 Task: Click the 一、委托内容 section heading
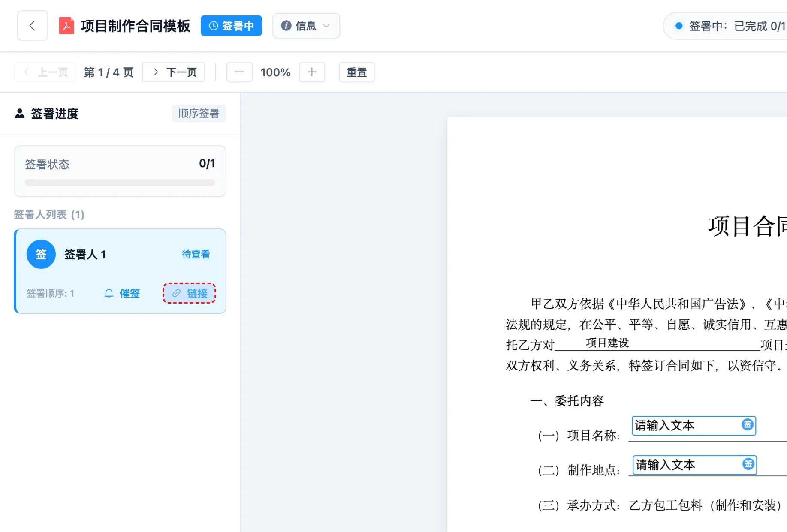[x=567, y=401]
